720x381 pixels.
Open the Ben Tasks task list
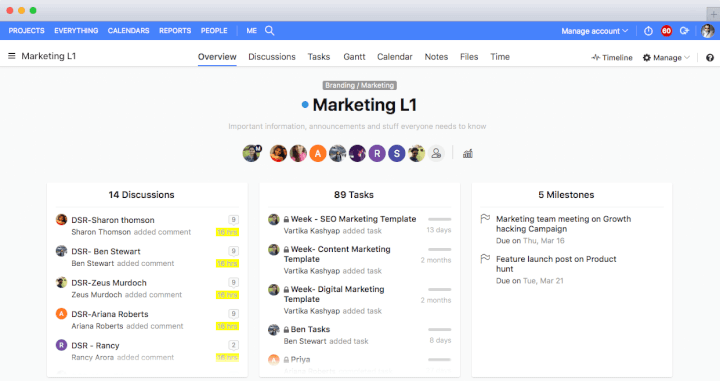click(x=310, y=329)
